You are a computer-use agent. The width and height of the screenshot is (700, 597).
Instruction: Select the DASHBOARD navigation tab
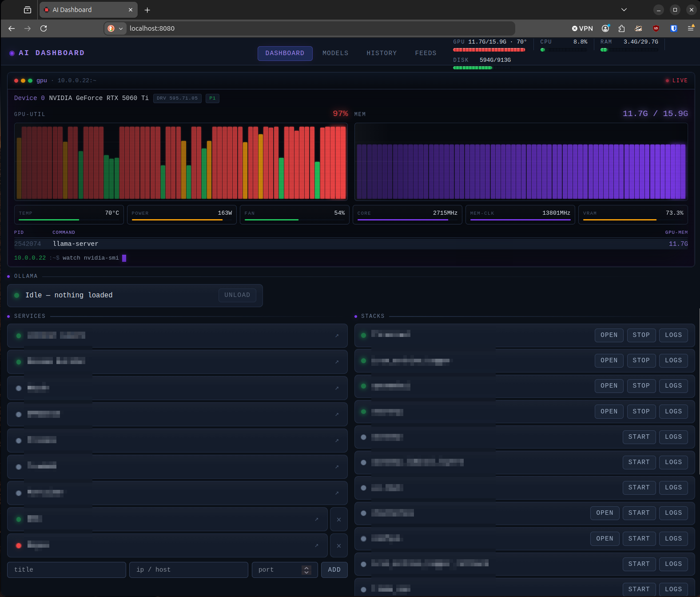(x=285, y=53)
